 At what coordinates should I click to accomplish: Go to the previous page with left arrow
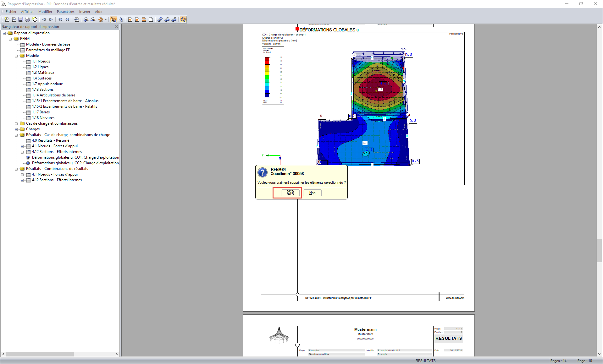[44, 19]
